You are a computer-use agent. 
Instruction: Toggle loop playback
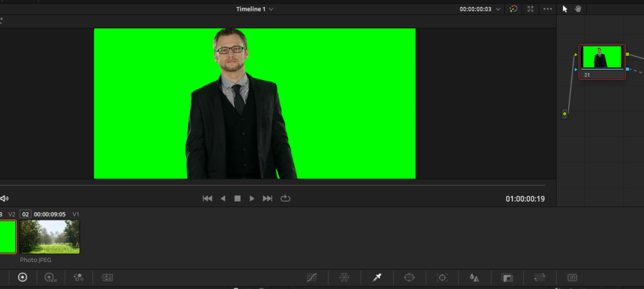pyautogui.click(x=286, y=198)
